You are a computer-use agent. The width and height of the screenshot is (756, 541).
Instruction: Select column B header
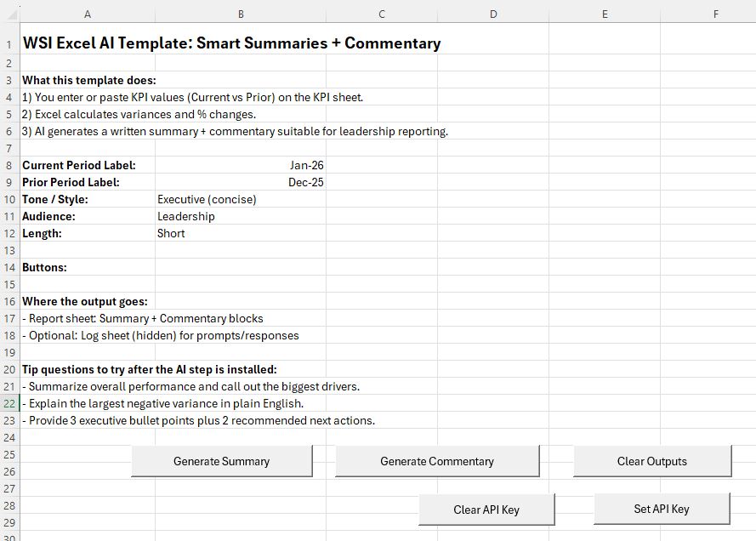[241, 14]
